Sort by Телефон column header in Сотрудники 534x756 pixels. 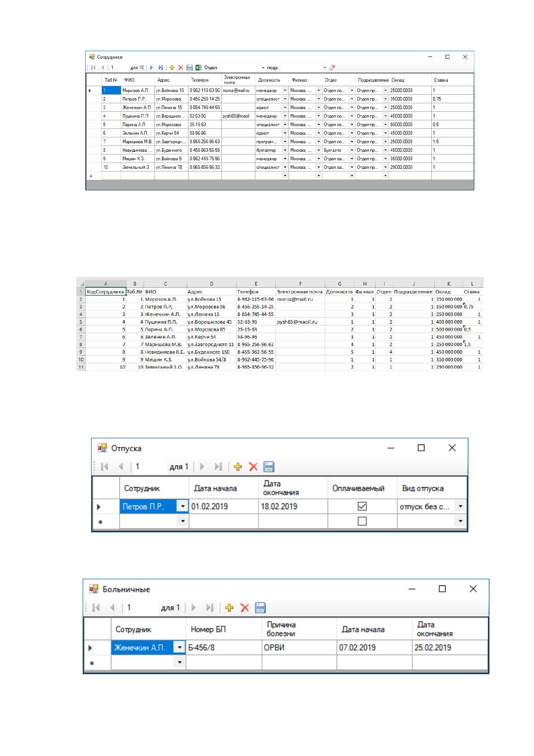(205, 80)
